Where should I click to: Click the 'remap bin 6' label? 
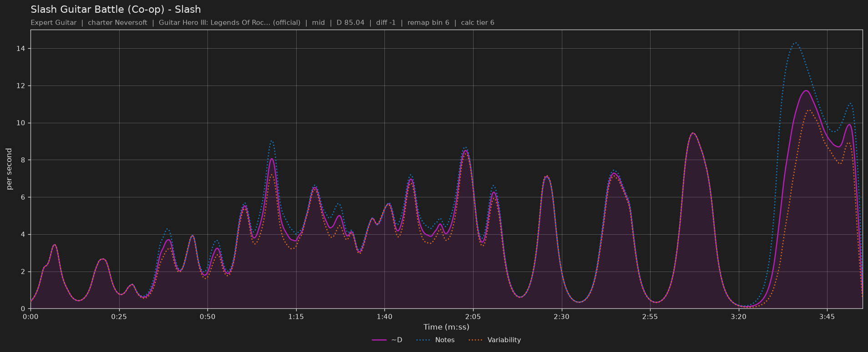click(428, 23)
